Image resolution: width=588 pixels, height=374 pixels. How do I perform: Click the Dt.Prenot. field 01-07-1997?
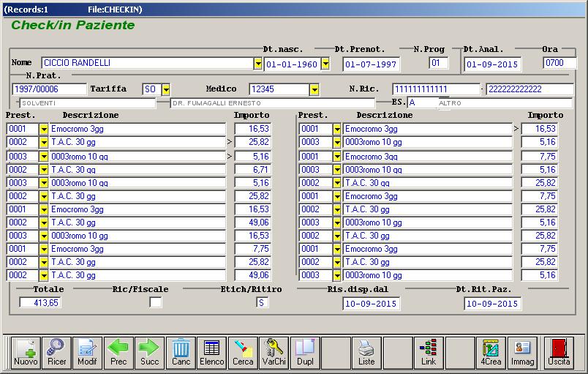point(372,64)
